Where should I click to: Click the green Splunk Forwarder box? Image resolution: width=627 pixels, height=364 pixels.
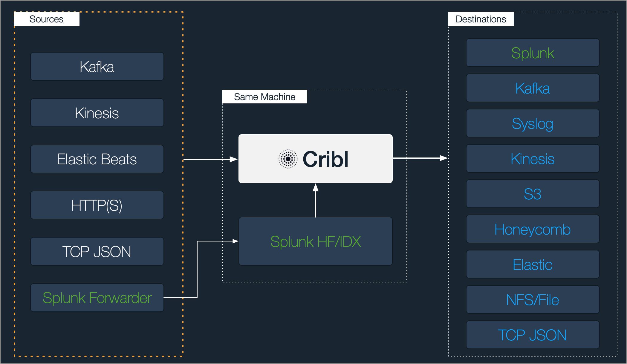point(97,298)
